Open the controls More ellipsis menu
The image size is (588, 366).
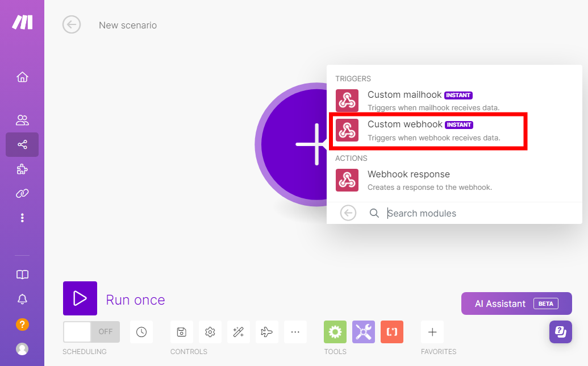pos(295,332)
